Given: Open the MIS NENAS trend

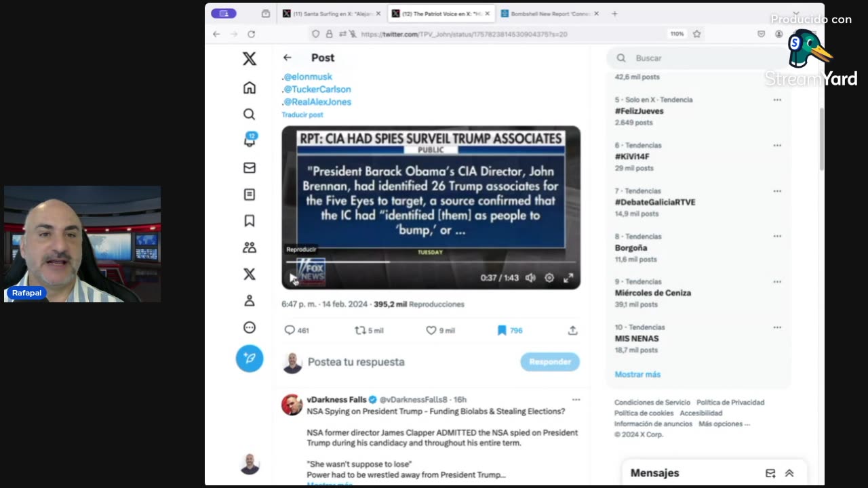Looking at the screenshot, I should point(637,338).
